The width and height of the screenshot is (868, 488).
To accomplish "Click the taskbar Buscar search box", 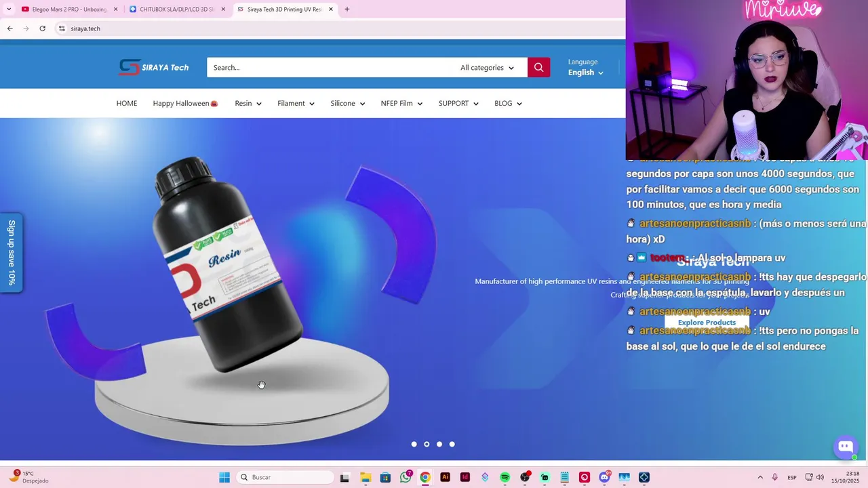I will 285,477.
